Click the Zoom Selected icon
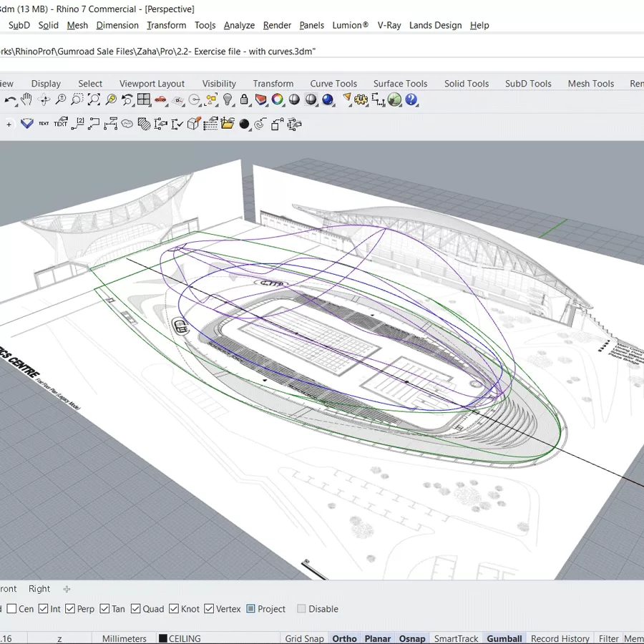Screen dimensions: 644x644 (x=111, y=99)
